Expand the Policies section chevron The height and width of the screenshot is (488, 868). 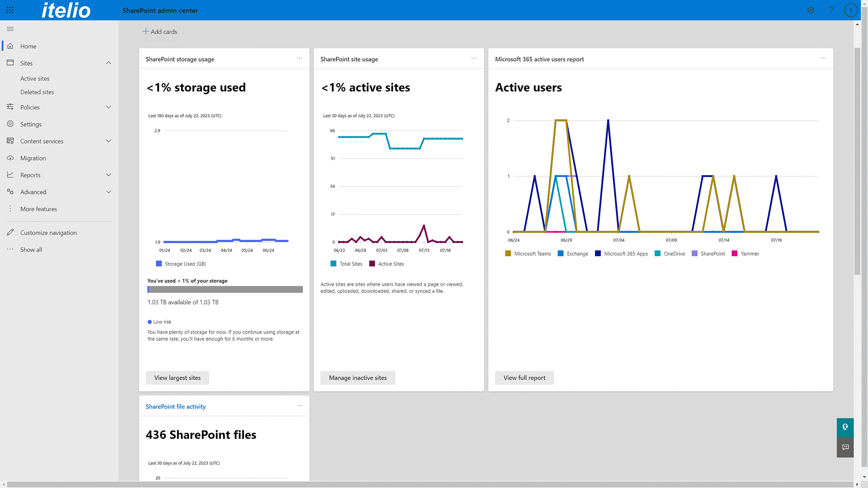tap(108, 107)
